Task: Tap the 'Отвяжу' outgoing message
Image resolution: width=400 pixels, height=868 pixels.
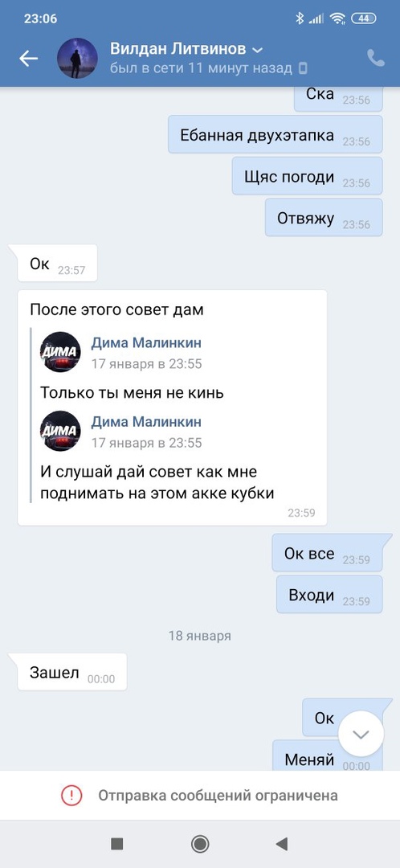Action: tap(324, 218)
